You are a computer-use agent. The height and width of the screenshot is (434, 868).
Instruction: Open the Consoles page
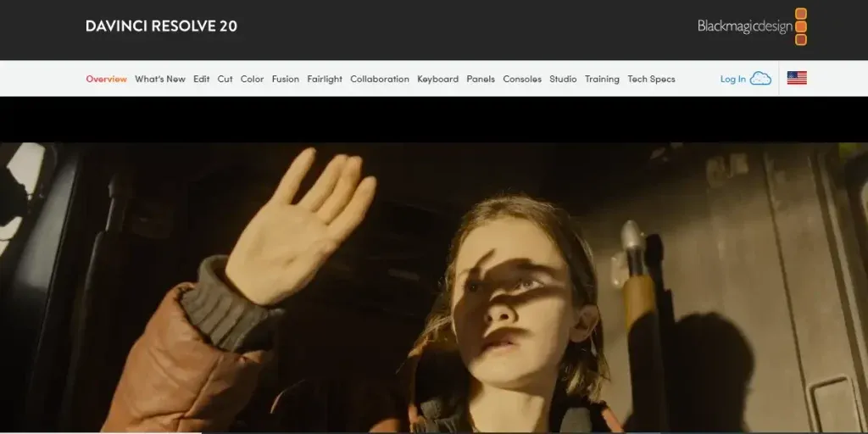tap(522, 79)
